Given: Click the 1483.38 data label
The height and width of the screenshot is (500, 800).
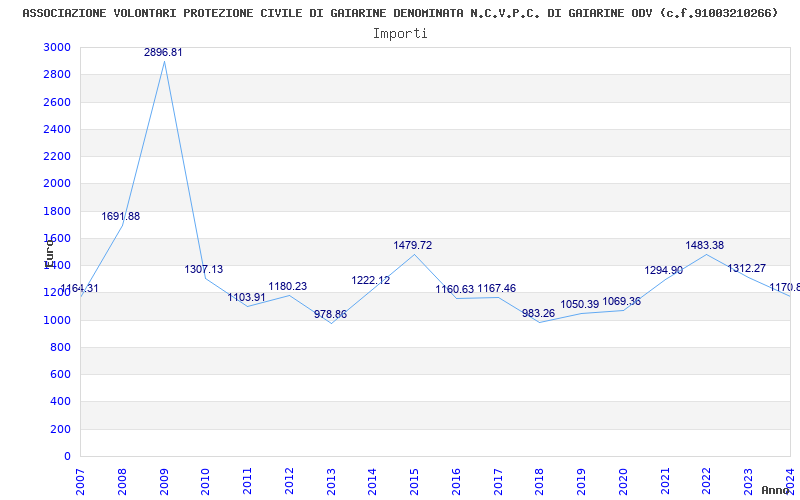Looking at the screenshot, I should (x=705, y=245).
